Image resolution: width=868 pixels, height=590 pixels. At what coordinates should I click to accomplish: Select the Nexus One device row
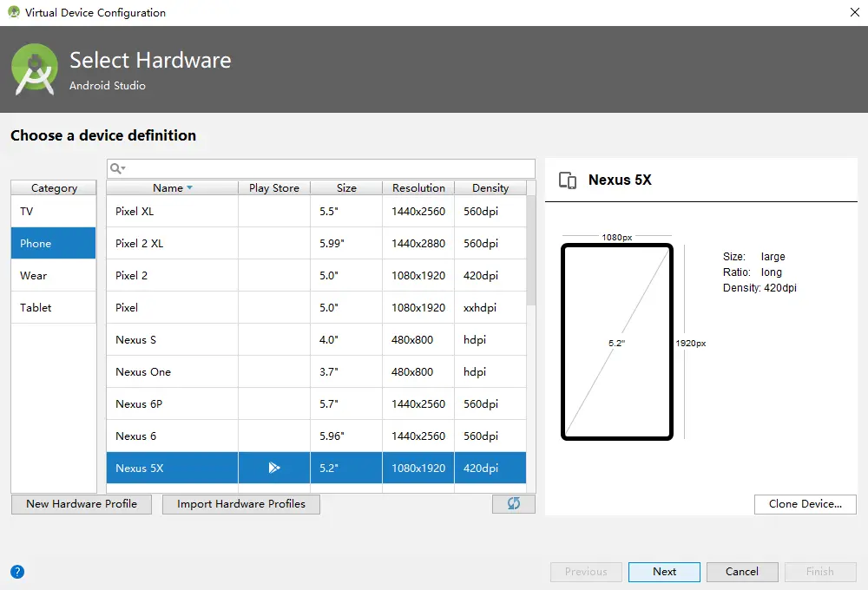(x=316, y=372)
